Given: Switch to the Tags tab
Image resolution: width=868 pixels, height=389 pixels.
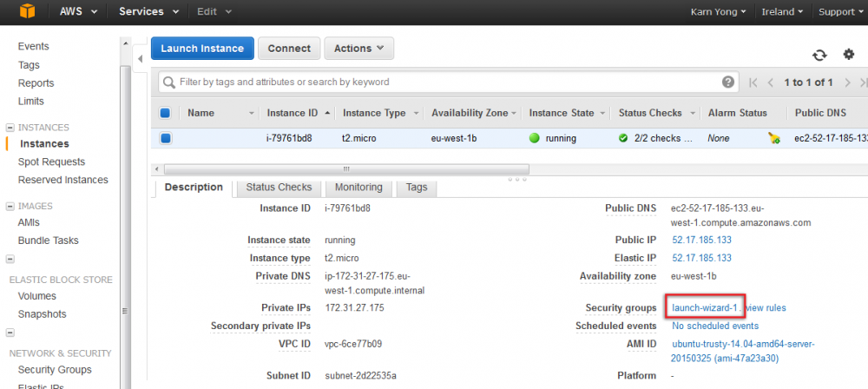Looking at the screenshot, I should [417, 188].
